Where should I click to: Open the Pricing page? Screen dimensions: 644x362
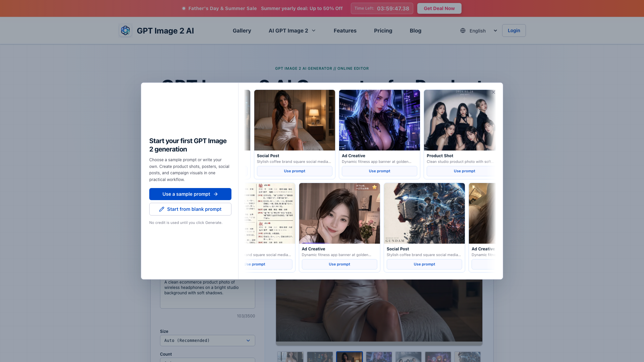pos(383,31)
